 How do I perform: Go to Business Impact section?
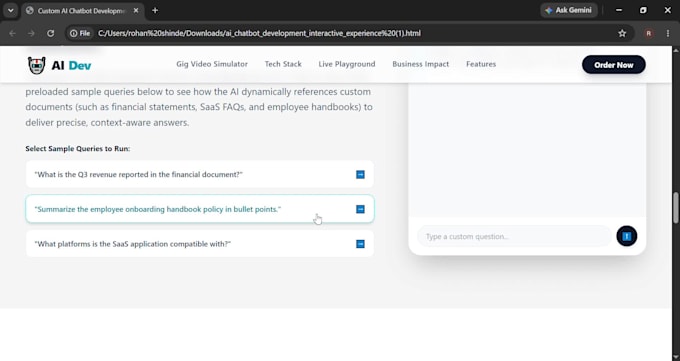tap(420, 64)
